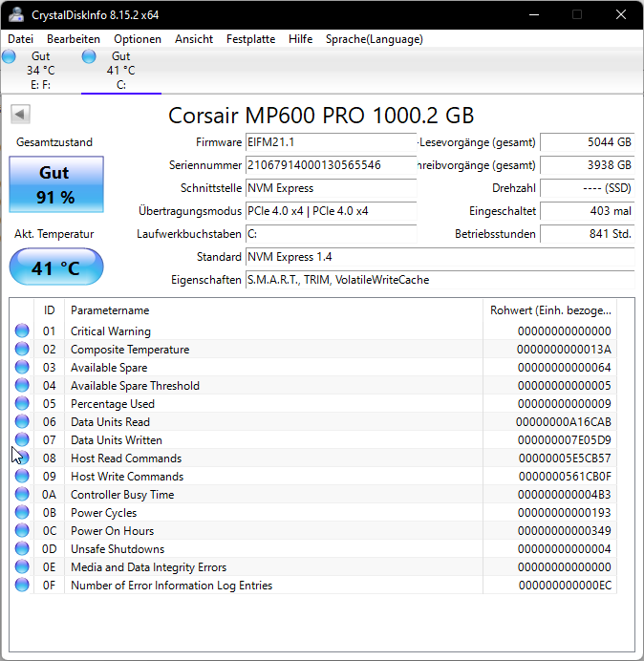Click the Parametername column header

click(273, 310)
